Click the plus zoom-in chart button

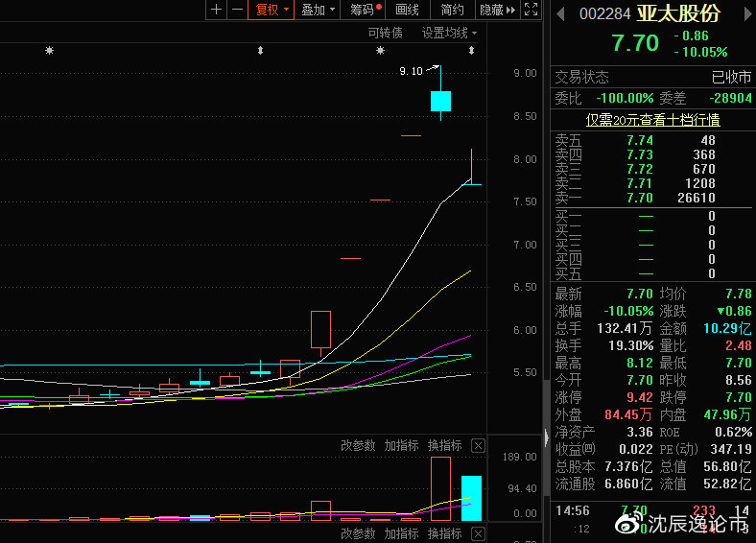pos(216,10)
